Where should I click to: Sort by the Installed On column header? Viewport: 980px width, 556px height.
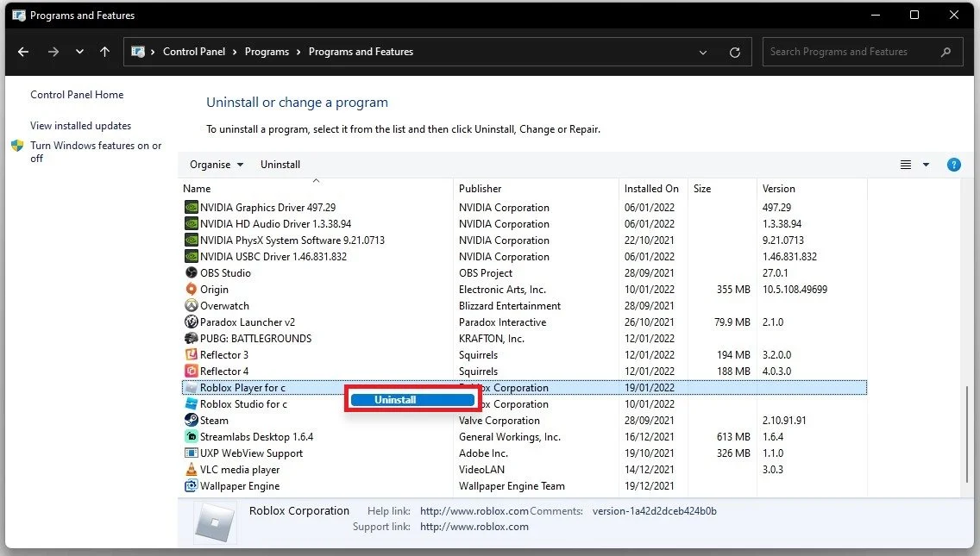653,189
